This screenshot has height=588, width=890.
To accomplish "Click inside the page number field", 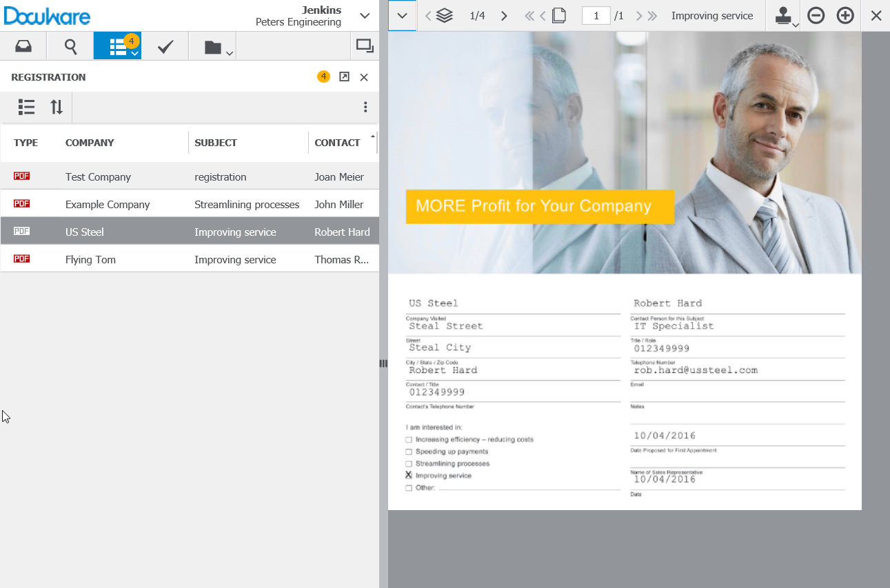I will click(596, 14).
